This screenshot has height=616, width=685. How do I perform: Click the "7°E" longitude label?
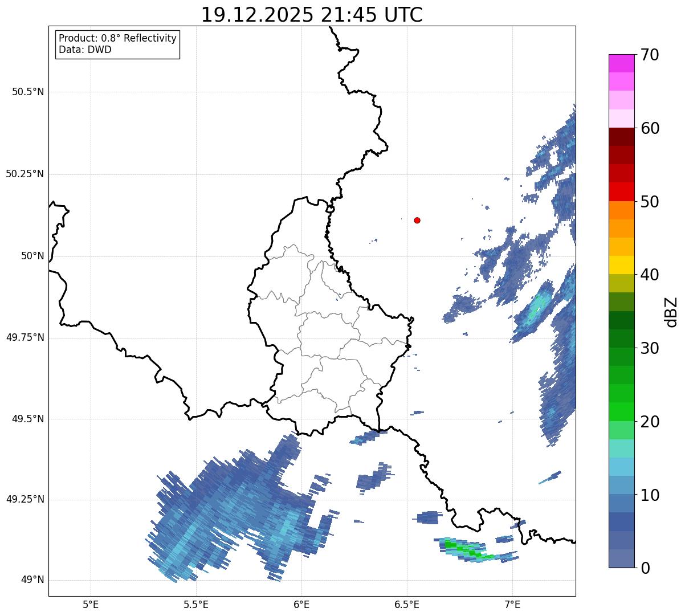512,604
